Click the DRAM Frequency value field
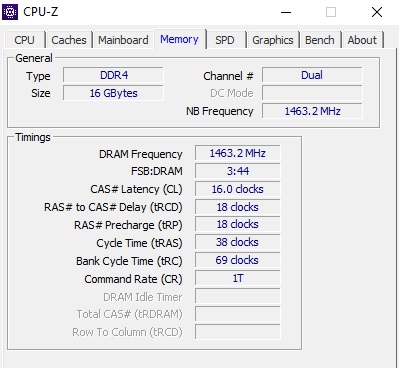This screenshot has height=368, width=399. pyautogui.click(x=237, y=153)
